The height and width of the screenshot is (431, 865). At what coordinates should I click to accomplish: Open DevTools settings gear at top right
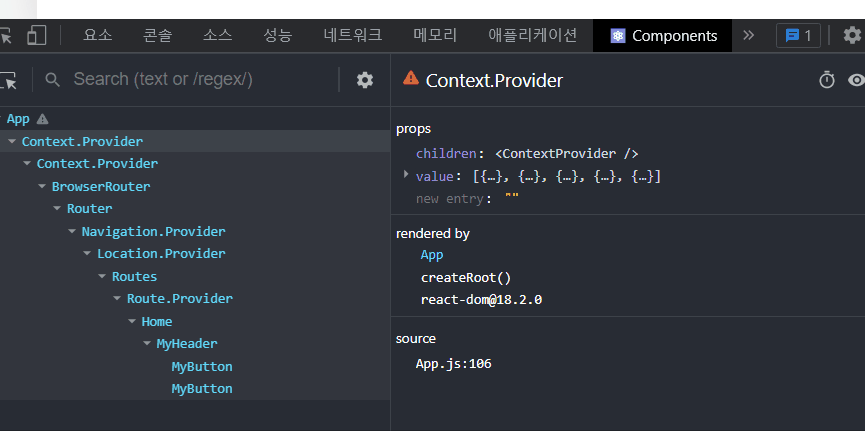852,35
